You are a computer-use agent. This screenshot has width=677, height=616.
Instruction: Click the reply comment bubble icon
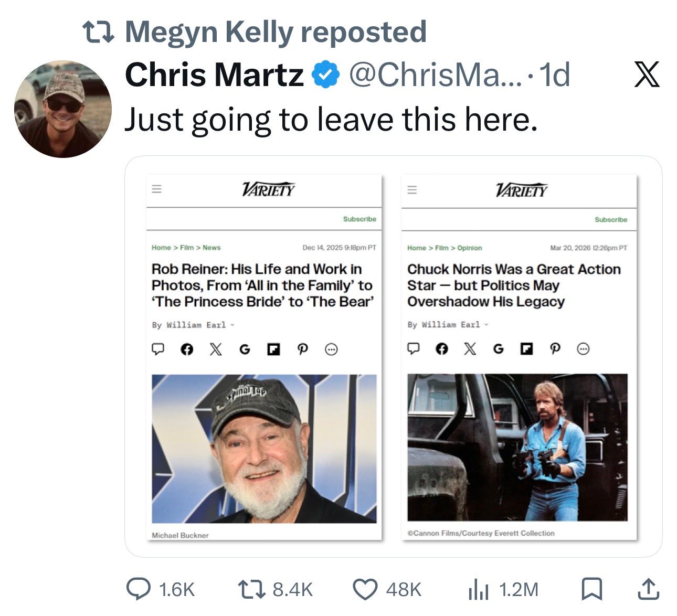(x=139, y=589)
